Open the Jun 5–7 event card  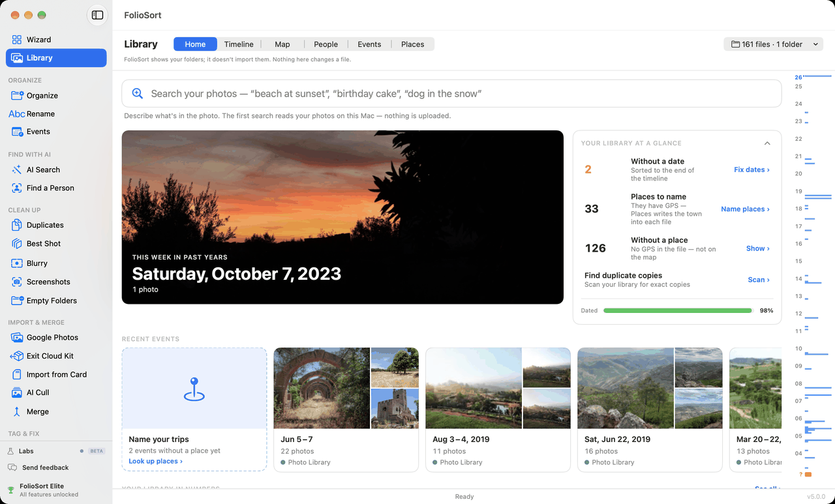click(x=346, y=409)
